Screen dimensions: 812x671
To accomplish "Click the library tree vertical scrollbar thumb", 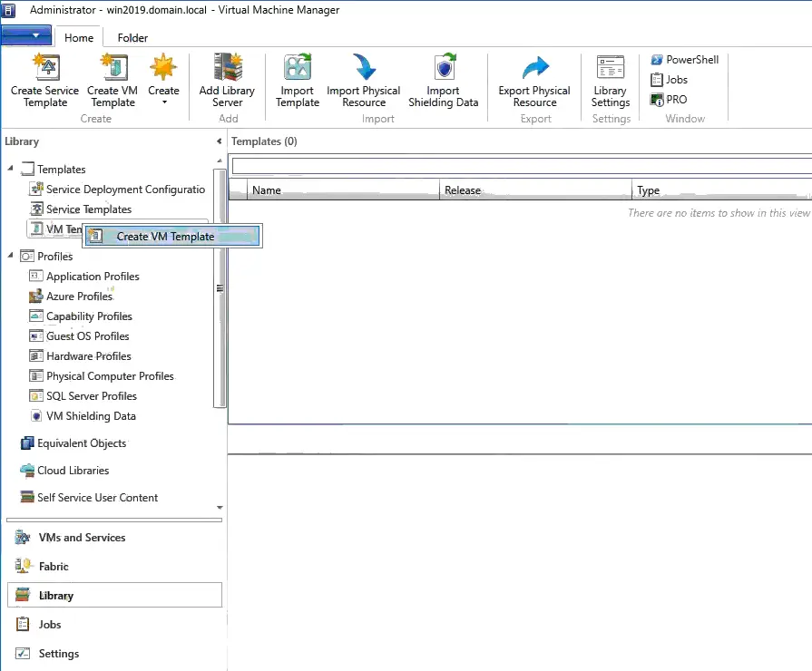I will [x=220, y=288].
